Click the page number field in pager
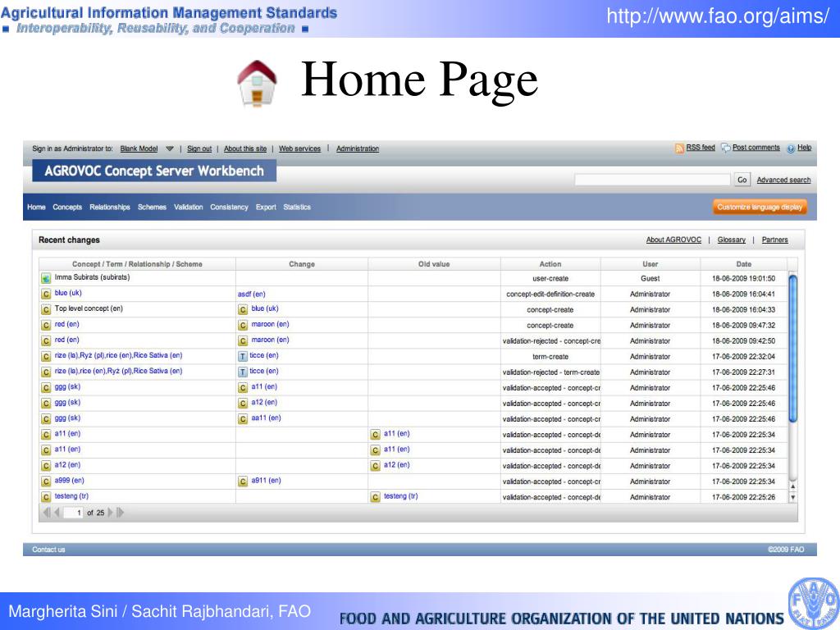This screenshot has height=630, width=840. pos(73,513)
